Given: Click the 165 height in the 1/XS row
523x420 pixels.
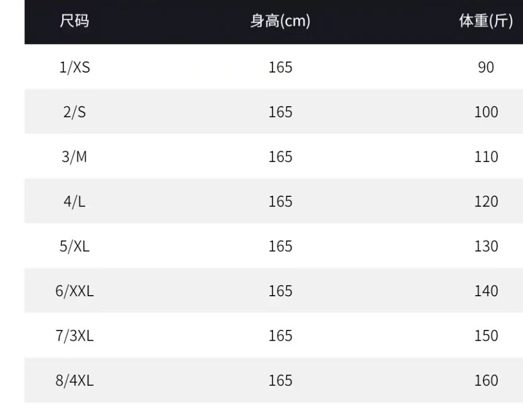Looking at the screenshot, I should [x=280, y=67].
